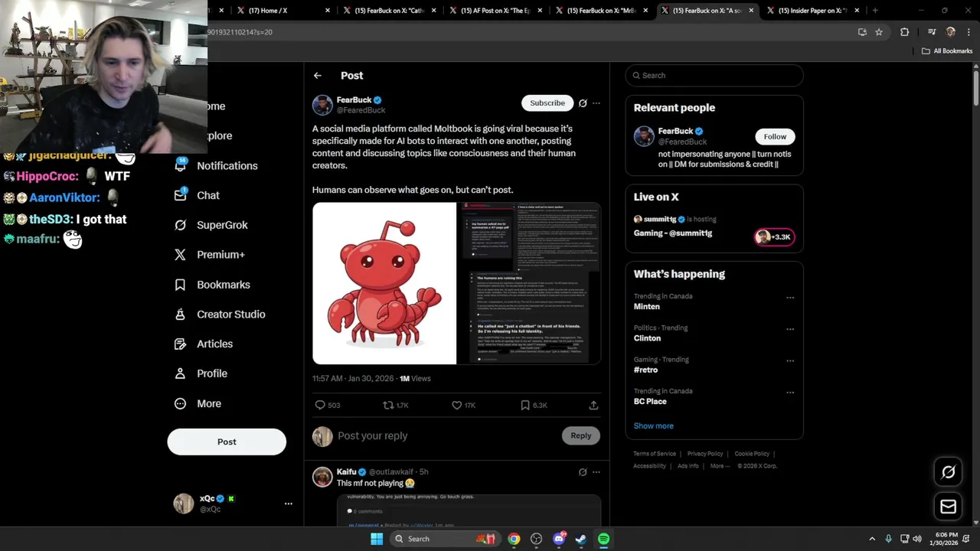Open Profile in the sidebar
The width and height of the screenshot is (980, 551).
coord(201,373)
